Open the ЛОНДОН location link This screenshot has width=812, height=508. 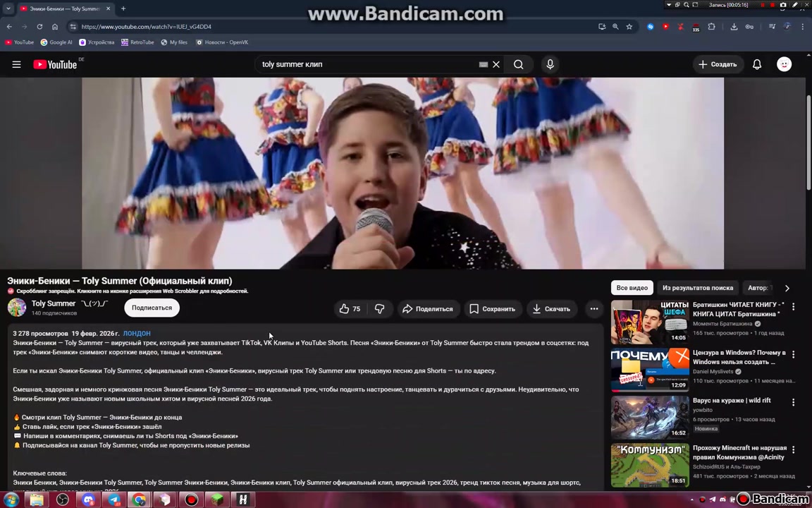137,333
